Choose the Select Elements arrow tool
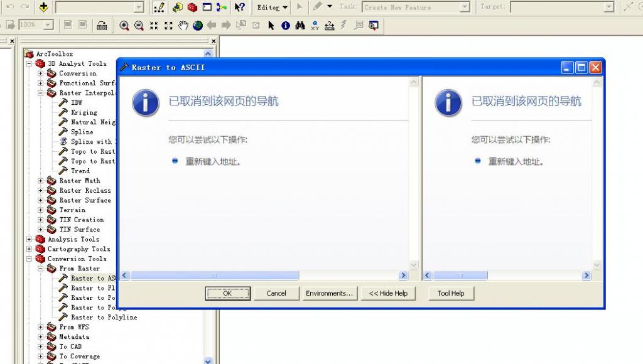The height and width of the screenshot is (364, 643). (x=271, y=25)
